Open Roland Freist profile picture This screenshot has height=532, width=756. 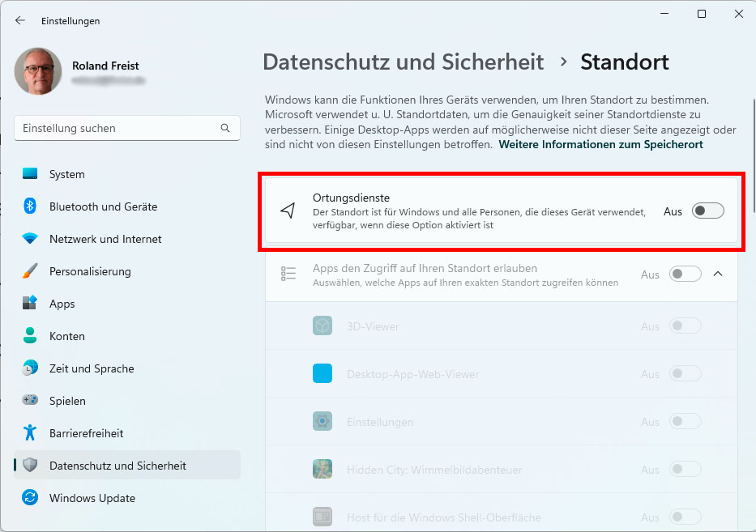pyautogui.click(x=38, y=70)
